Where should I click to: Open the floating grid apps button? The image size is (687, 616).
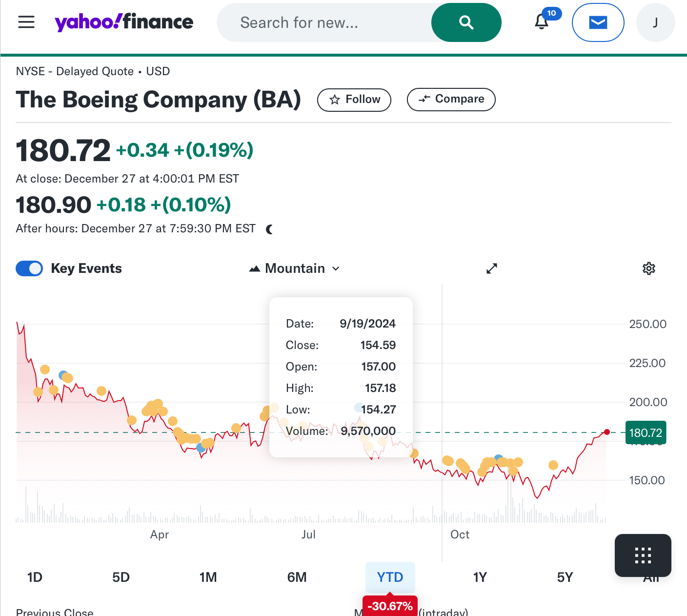643,555
